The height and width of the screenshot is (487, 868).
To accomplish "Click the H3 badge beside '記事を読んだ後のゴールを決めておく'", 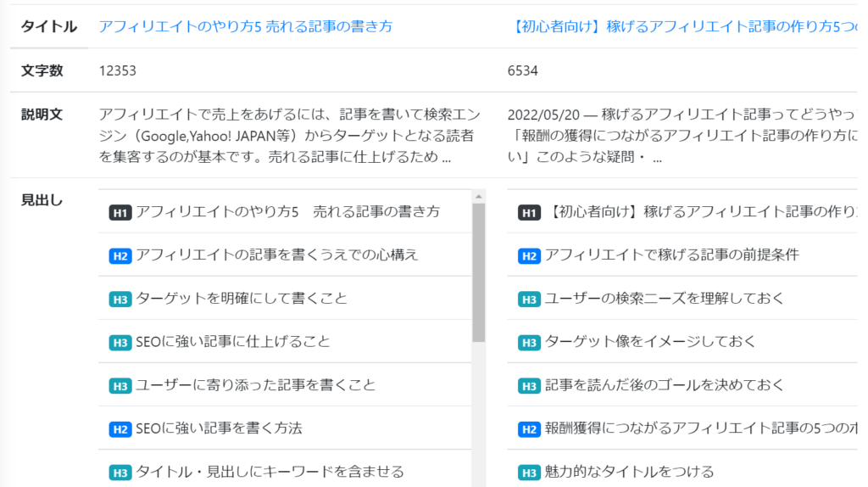I will [529, 386].
